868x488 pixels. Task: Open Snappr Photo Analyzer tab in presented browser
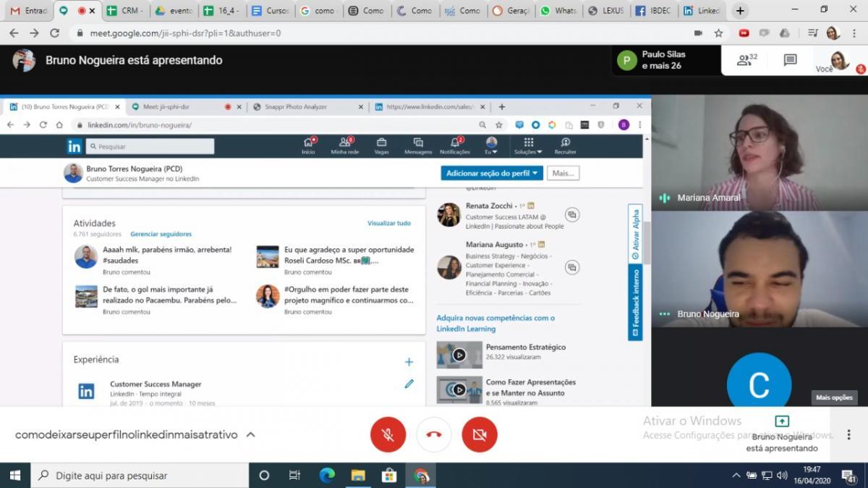[309, 106]
